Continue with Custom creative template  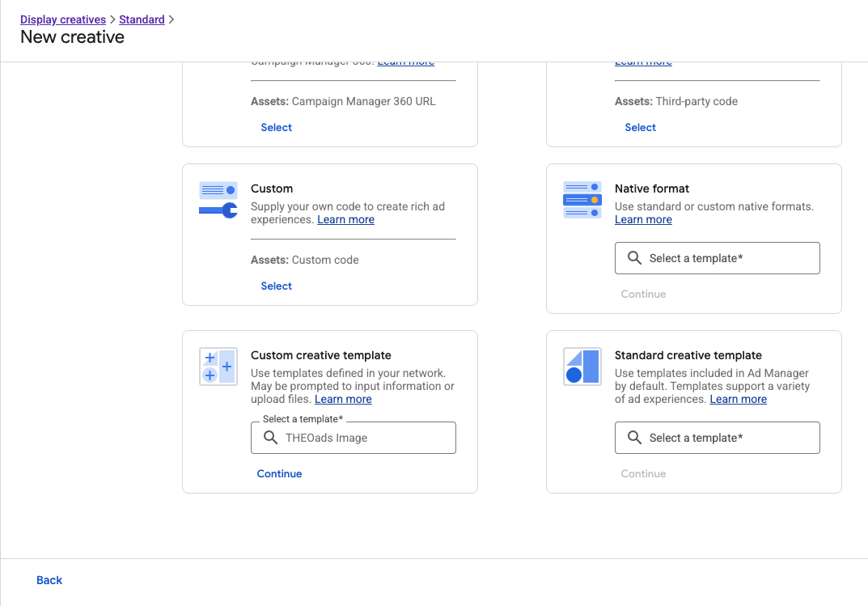(279, 473)
